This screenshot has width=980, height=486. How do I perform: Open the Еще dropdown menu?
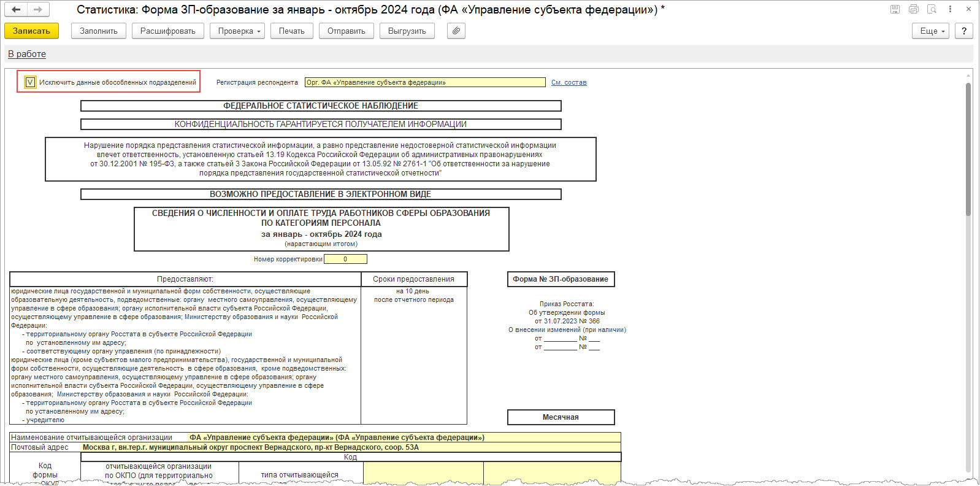click(931, 31)
